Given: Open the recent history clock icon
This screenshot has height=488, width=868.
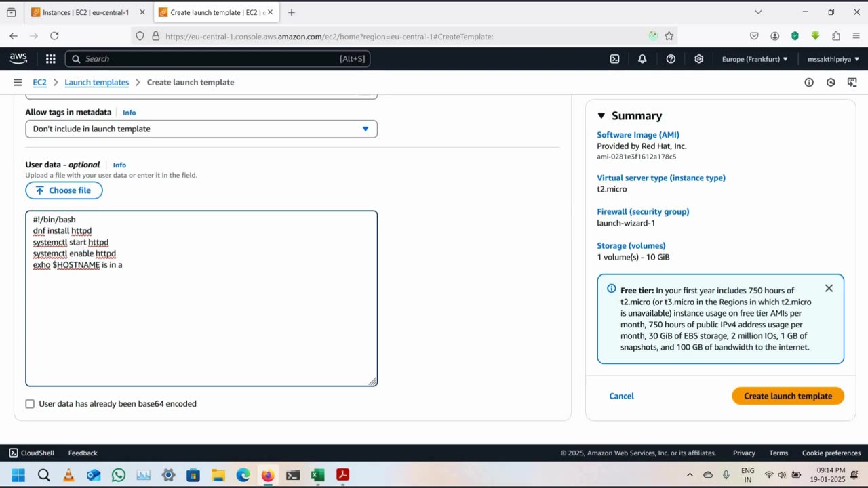Looking at the screenshot, I should (x=831, y=83).
